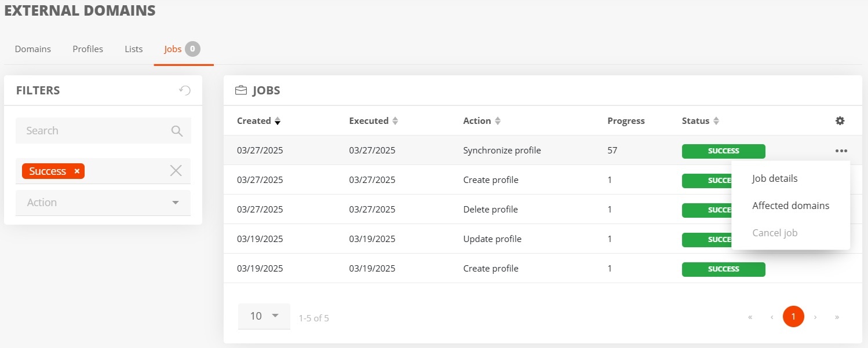The height and width of the screenshot is (348, 868).
Task: Click SUCCESS badge in 03/19 Create profile row
Action: pos(724,269)
